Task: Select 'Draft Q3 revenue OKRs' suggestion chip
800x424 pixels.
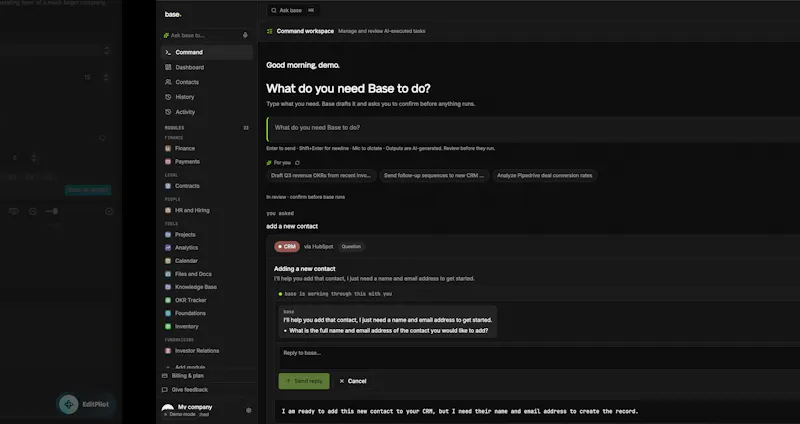Action: pyautogui.click(x=321, y=176)
